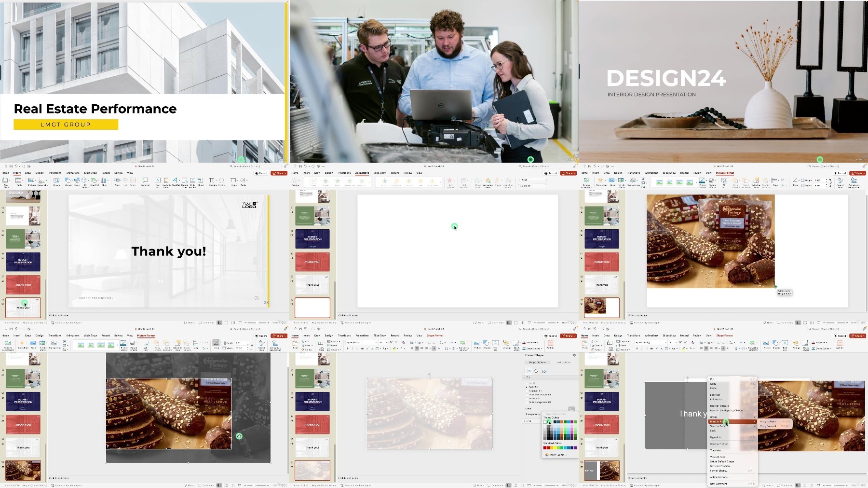Open Fill & Line icon in Format Shape pane
Viewport: 868px width, 488px height.
coord(529,371)
